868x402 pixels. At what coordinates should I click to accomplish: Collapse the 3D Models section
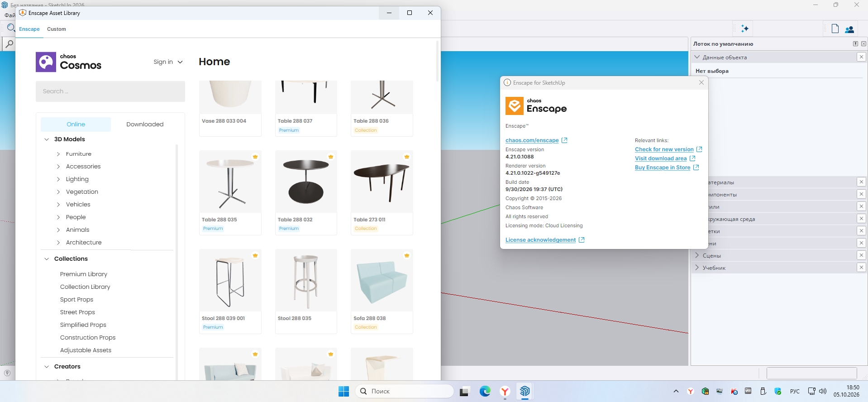point(47,139)
